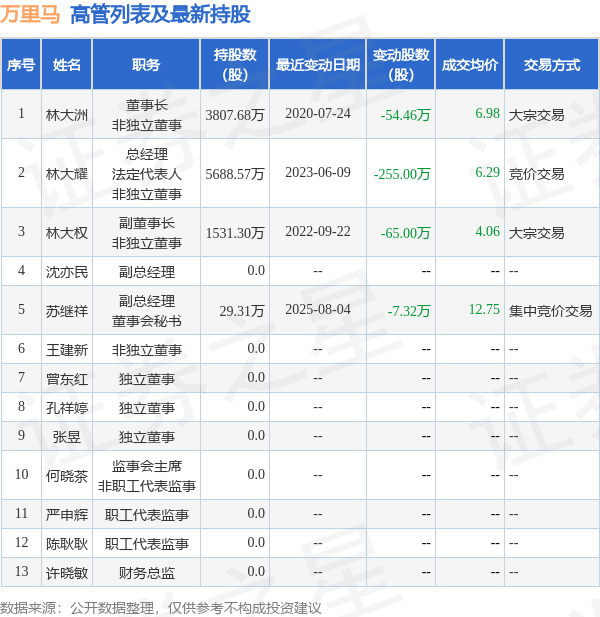Select the name 林大权

click(66, 233)
